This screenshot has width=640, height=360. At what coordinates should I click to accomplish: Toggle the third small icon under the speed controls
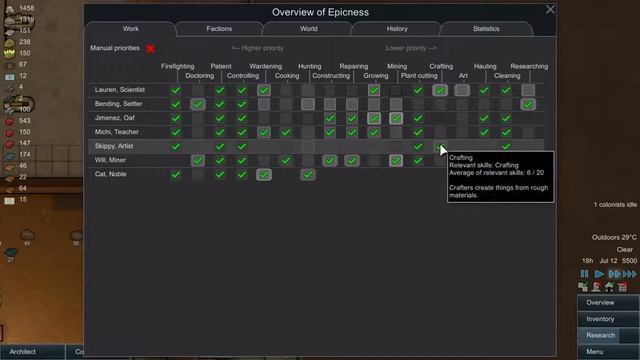point(609,287)
